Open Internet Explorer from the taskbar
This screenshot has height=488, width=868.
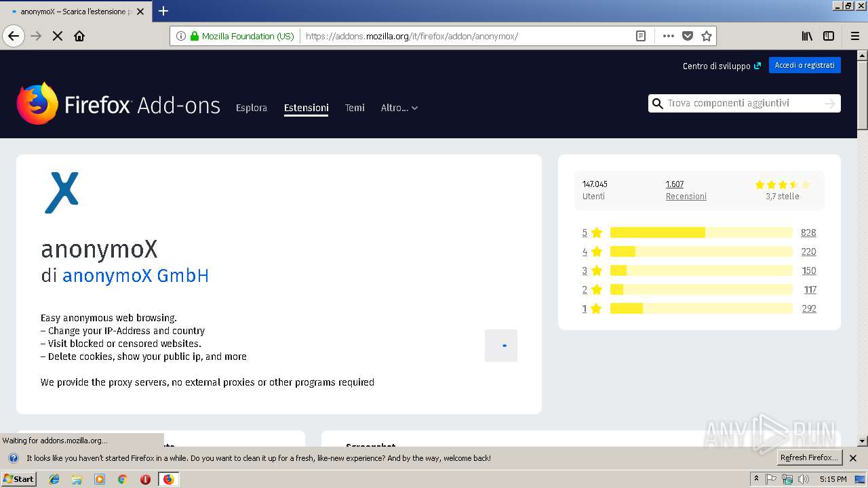pyautogui.click(x=54, y=479)
